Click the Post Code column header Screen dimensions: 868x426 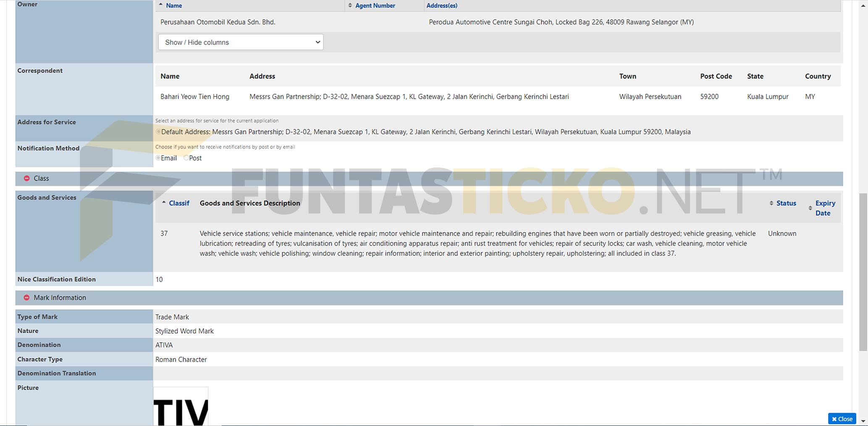click(716, 76)
